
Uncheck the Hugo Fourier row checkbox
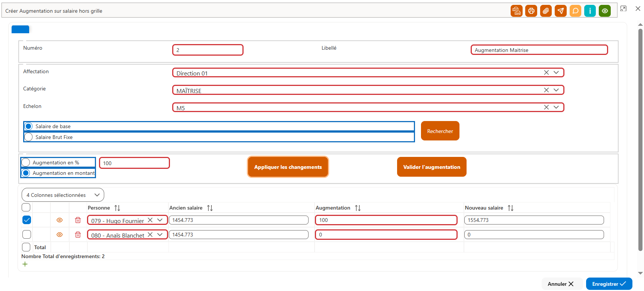(x=27, y=220)
